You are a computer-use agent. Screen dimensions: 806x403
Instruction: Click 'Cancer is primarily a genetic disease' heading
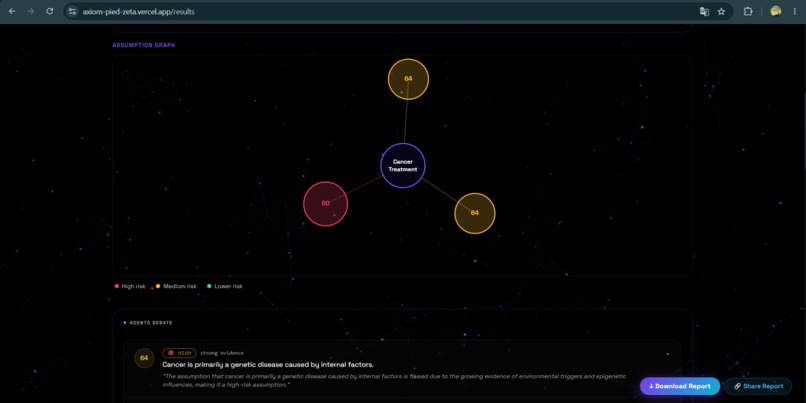coord(268,364)
